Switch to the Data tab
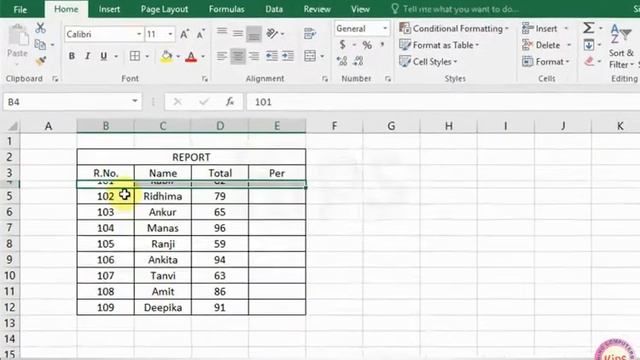The height and width of the screenshot is (360, 640). (x=274, y=9)
